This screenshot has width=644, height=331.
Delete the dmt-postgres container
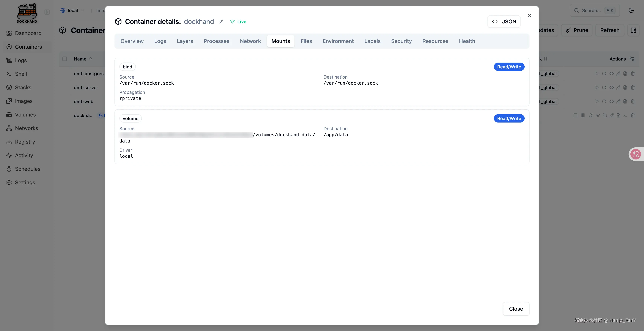633,74
